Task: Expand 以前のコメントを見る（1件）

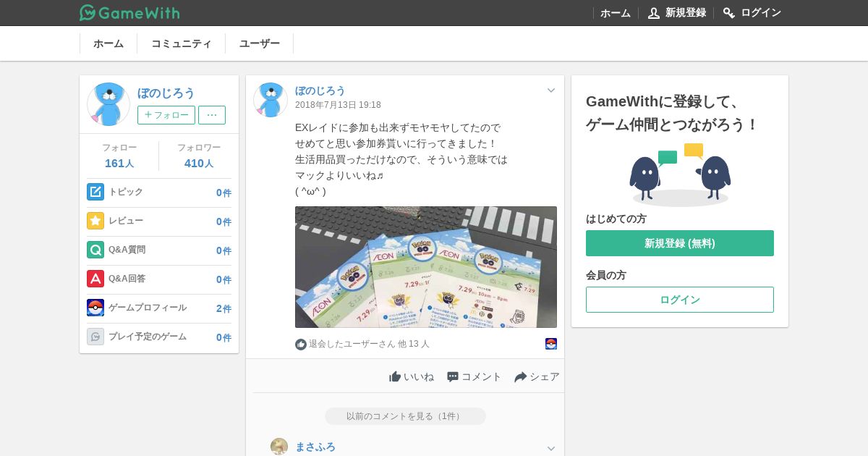Action: pos(405,416)
